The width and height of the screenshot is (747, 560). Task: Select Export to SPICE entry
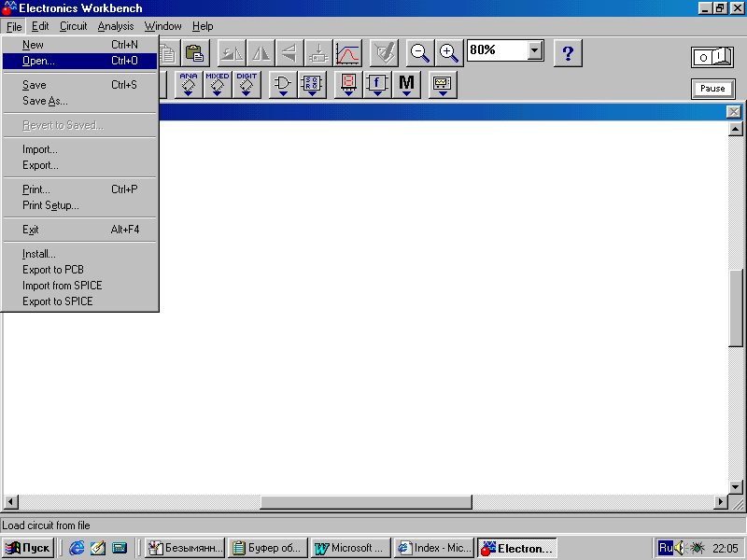click(79, 301)
